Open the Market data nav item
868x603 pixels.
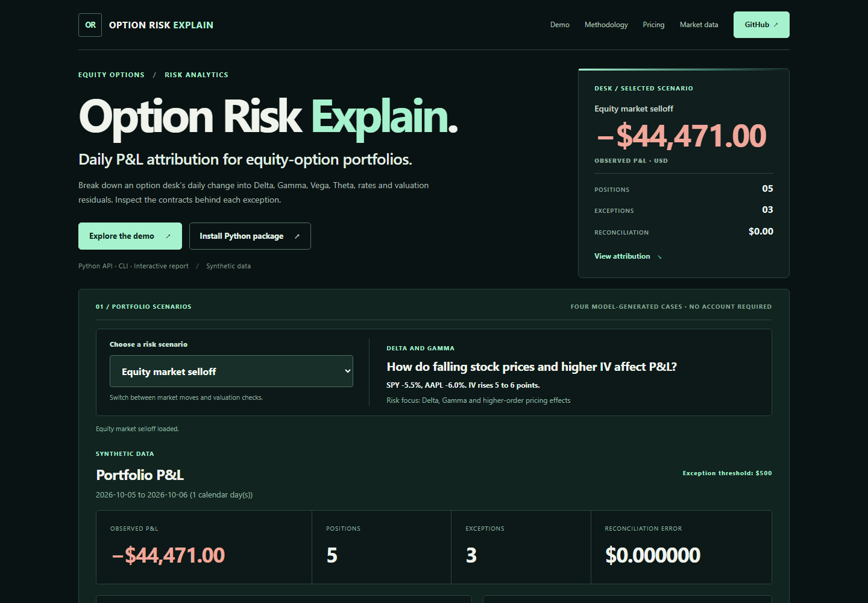click(699, 25)
